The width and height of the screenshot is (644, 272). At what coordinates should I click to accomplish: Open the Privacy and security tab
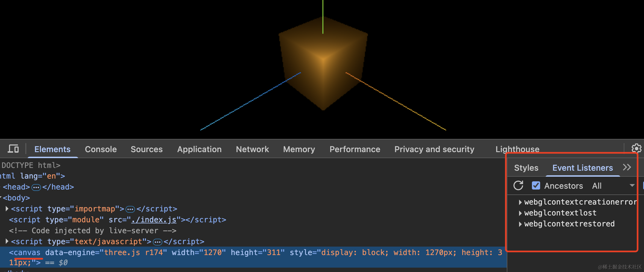point(434,149)
